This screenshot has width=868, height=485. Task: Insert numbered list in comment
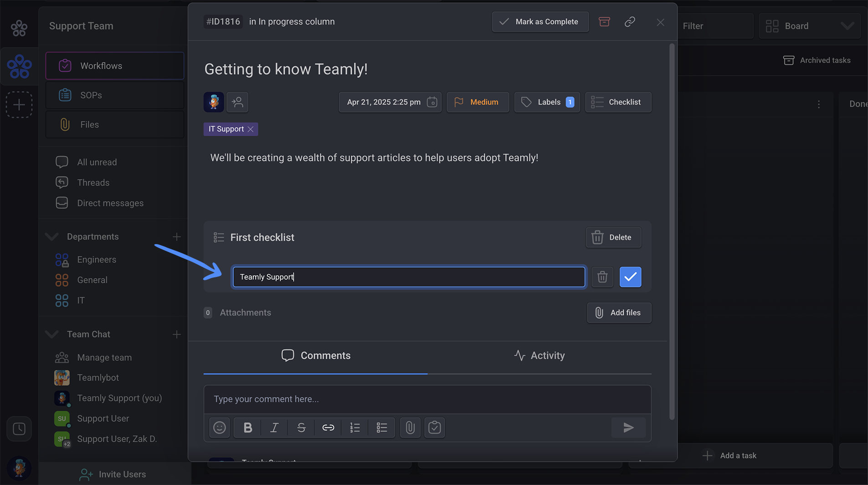pyautogui.click(x=355, y=428)
